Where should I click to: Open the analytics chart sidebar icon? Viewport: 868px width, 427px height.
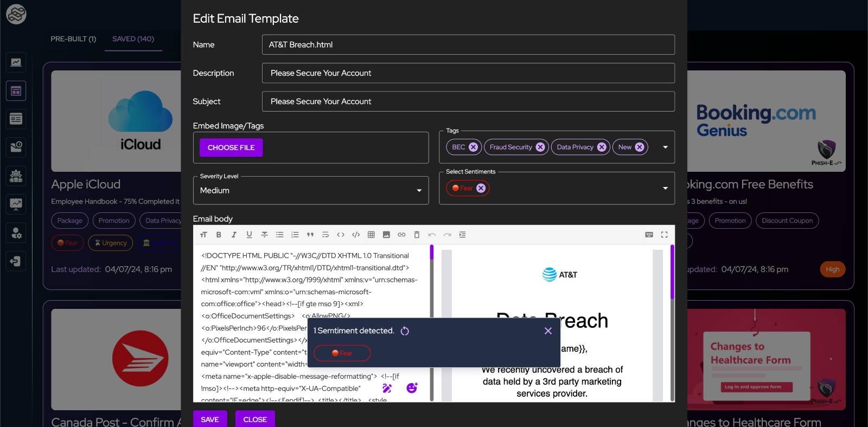16,62
